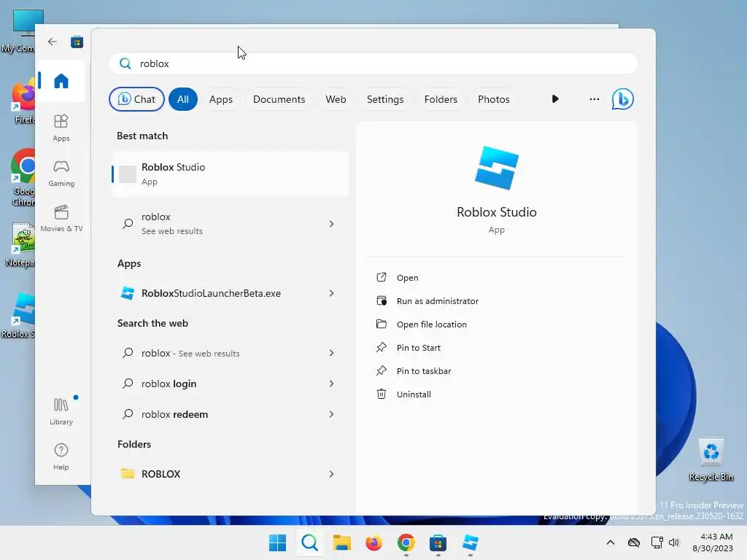Open Help in Microsoft Store sidebar
Image resolution: width=747 pixels, height=560 pixels.
click(61, 456)
